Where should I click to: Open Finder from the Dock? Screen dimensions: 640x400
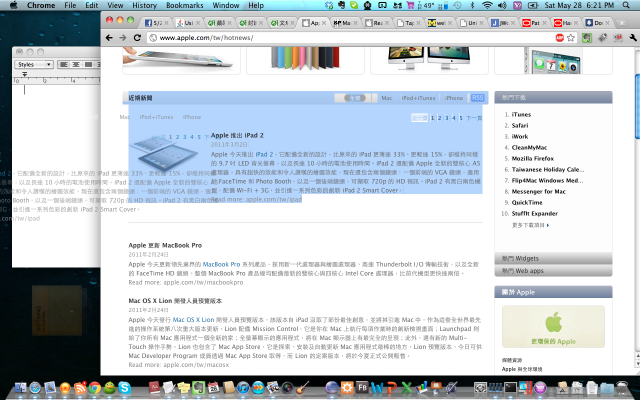coord(20,387)
